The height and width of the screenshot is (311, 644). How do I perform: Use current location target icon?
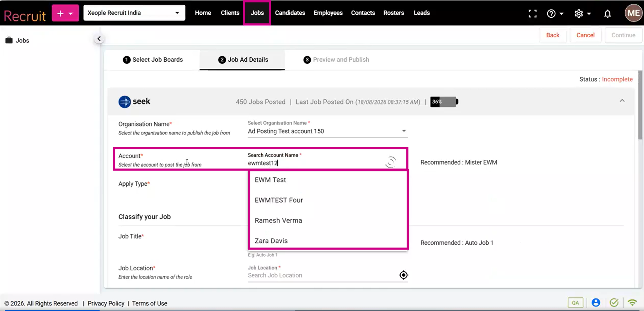pyautogui.click(x=403, y=275)
